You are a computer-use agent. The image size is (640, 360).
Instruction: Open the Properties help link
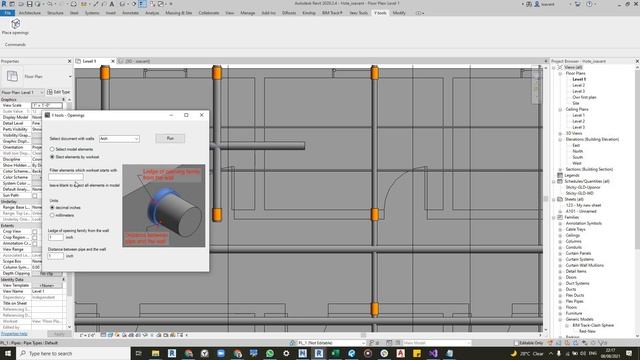point(14,334)
